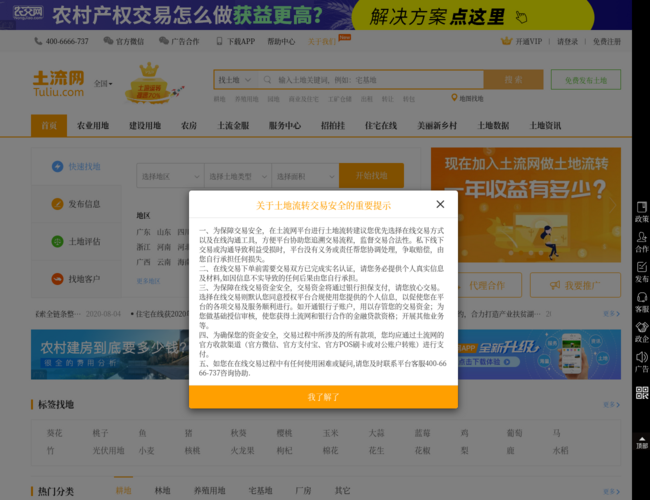
Task: Click the 地图找地 map pin icon
Action: pos(454,98)
